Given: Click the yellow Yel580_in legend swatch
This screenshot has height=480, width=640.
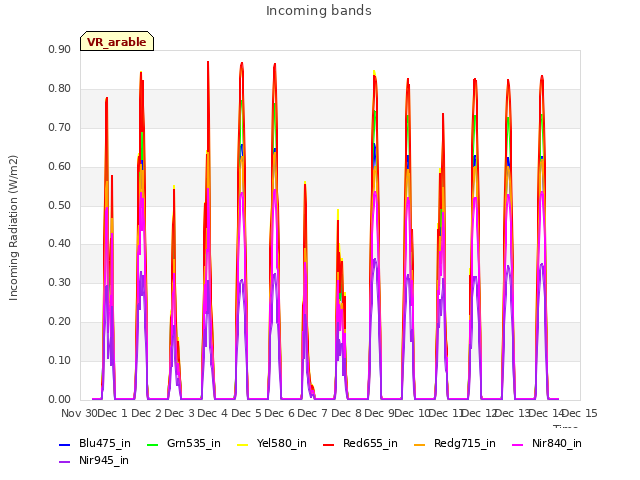Looking at the screenshot, I should [242, 444].
